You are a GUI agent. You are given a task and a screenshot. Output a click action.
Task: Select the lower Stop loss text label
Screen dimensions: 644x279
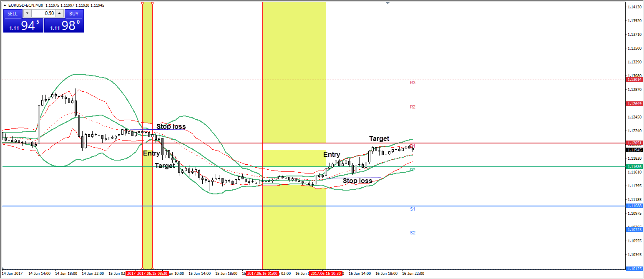tap(357, 181)
